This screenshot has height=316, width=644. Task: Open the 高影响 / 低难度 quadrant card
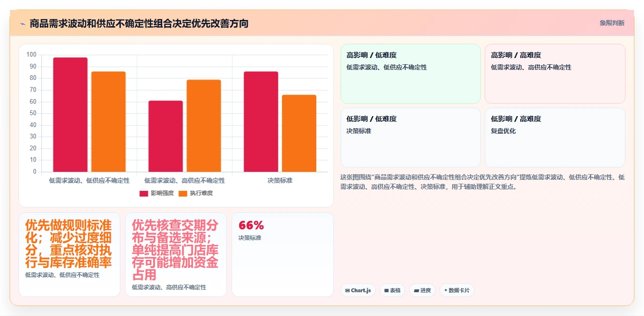[x=410, y=74]
